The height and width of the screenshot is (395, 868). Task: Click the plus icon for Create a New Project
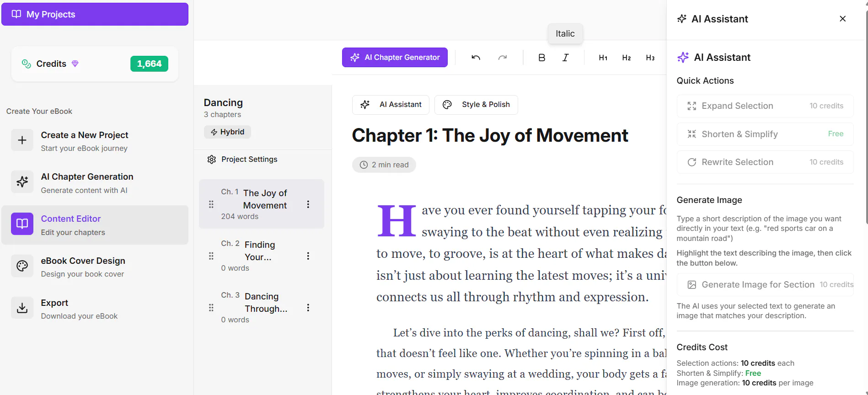(22, 140)
